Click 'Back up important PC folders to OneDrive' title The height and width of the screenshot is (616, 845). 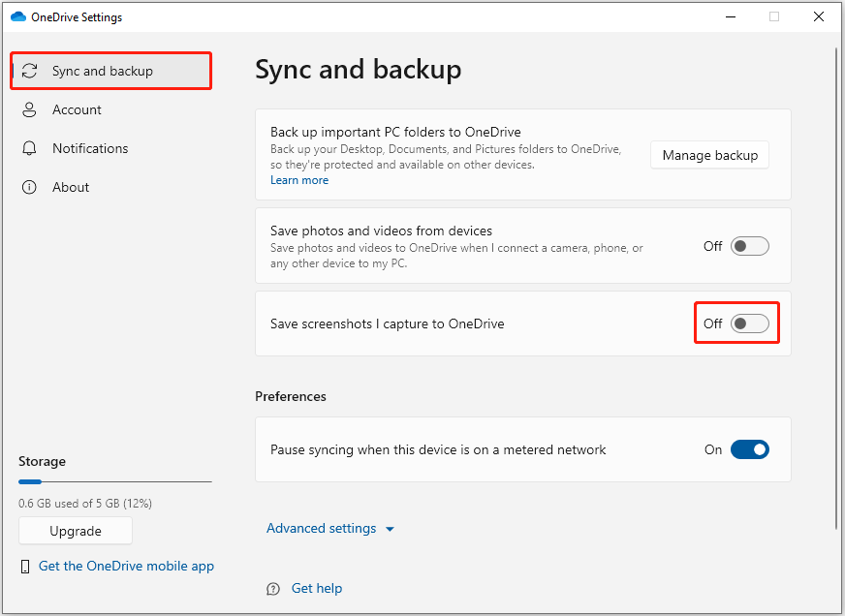(395, 132)
